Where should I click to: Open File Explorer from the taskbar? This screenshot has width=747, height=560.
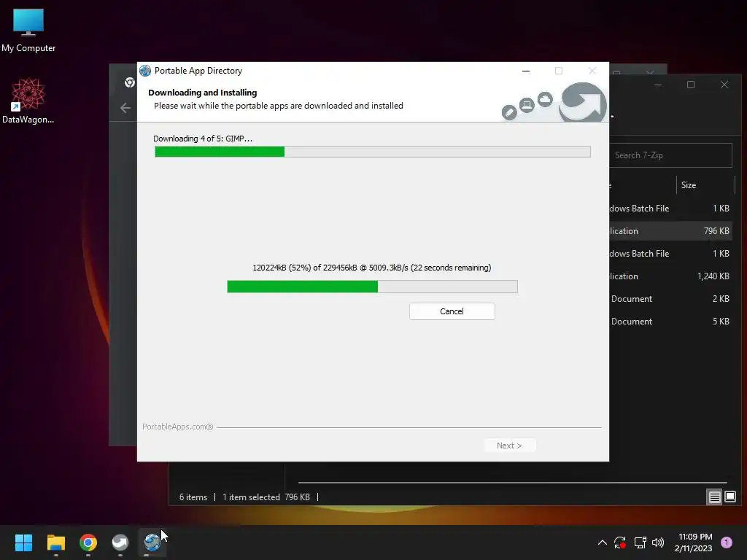pos(56,542)
